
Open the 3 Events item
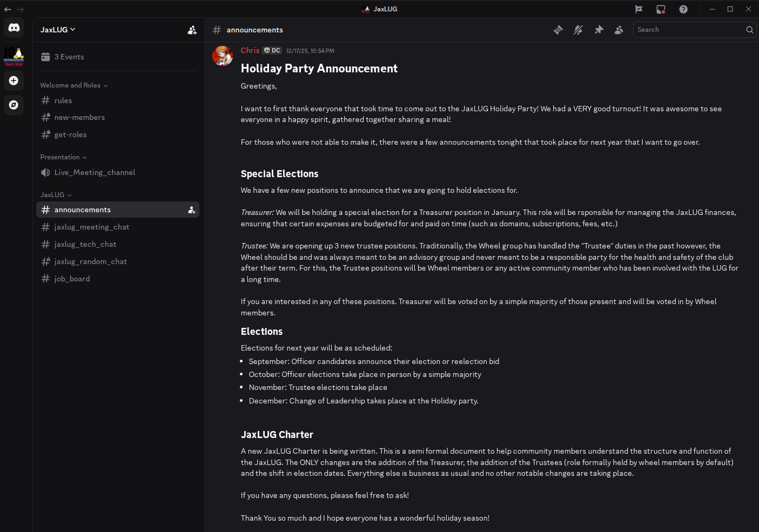(x=69, y=57)
